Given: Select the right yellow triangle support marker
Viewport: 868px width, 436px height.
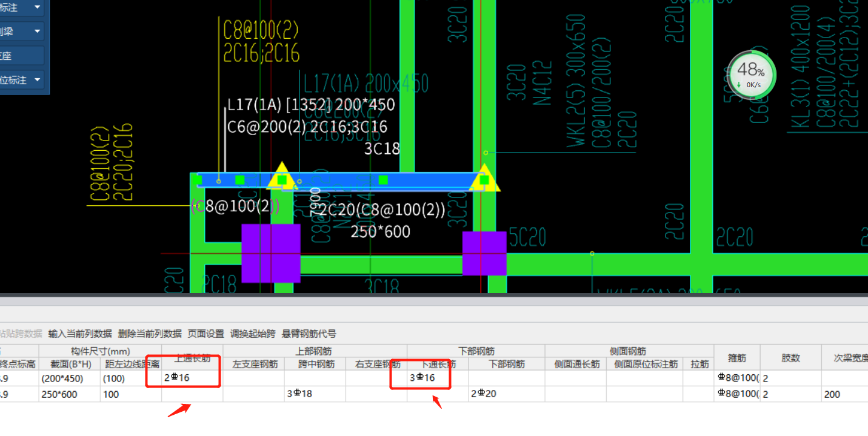Looking at the screenshot, I should point(484,177).
